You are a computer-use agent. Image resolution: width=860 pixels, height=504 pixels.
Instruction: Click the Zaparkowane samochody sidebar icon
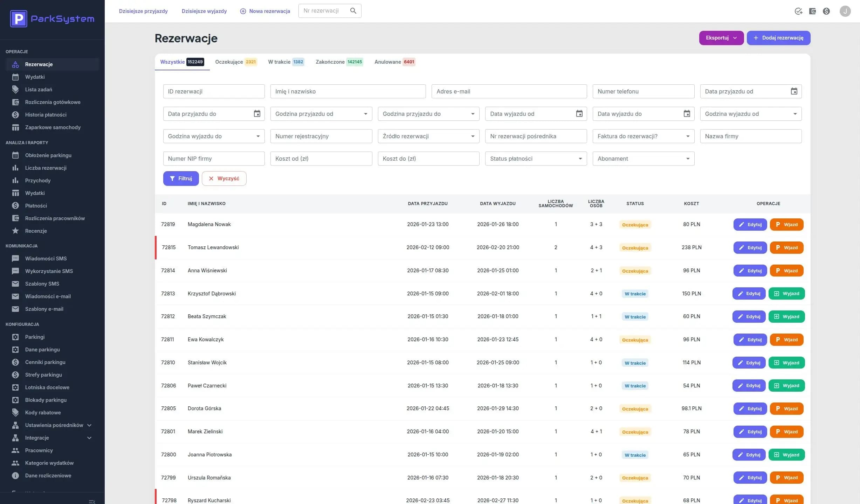[15, 127]
